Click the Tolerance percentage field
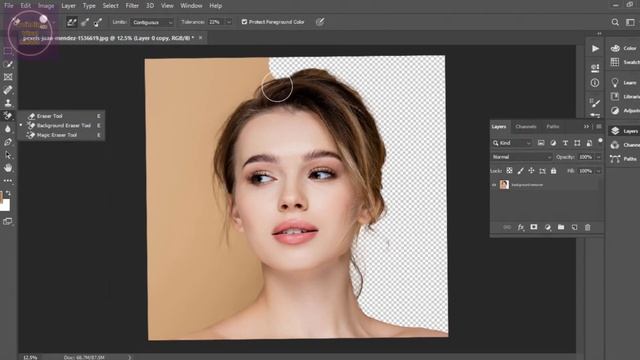 pyautogui.click(x=216, y=22)
